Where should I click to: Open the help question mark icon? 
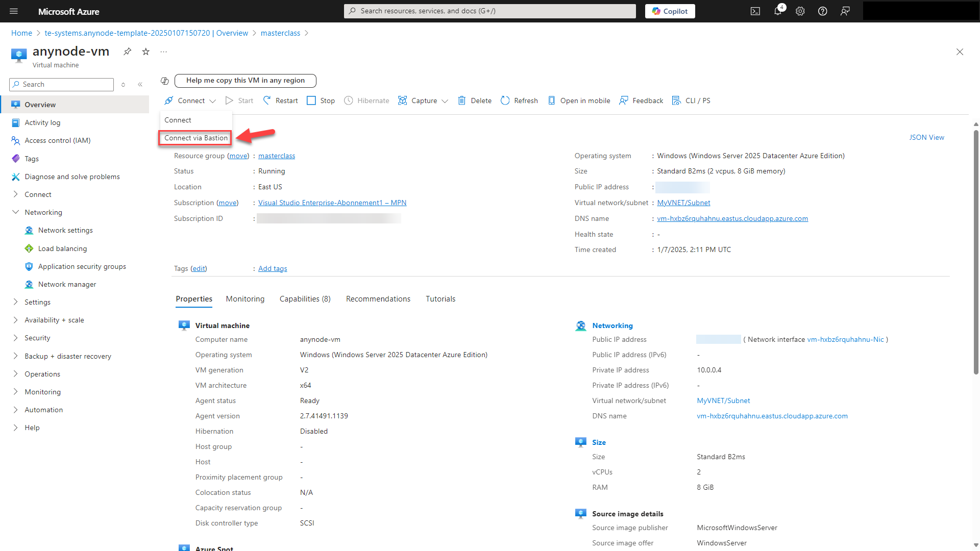tap(823, 11)
